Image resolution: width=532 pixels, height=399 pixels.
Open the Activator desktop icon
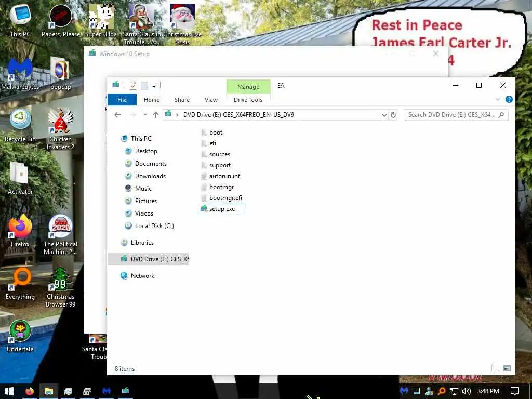pyautogui.click(x=20, y=178)
